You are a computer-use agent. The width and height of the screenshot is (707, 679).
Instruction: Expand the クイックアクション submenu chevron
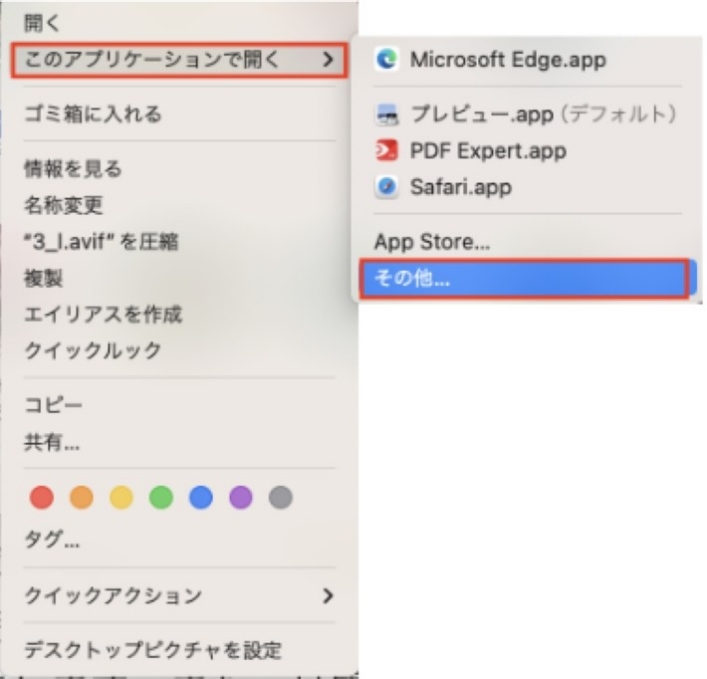pyautogui.click(x=328, y=596)
